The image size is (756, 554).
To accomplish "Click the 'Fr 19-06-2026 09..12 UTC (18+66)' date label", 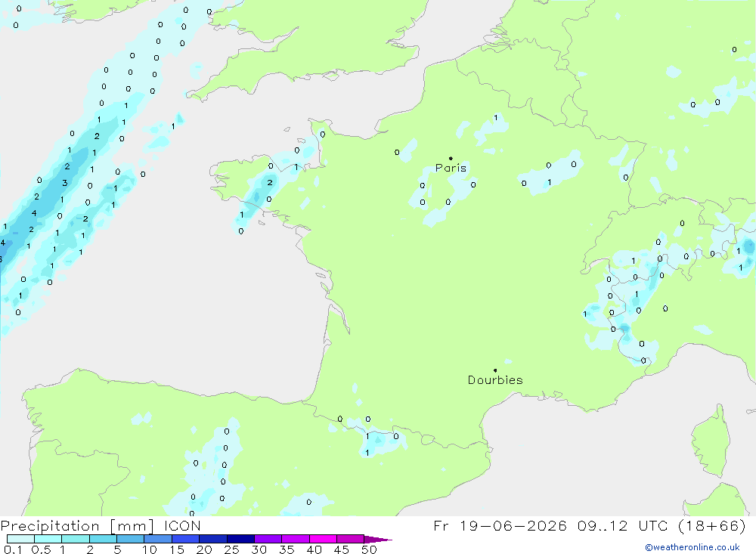I will (x=590, y=526).
